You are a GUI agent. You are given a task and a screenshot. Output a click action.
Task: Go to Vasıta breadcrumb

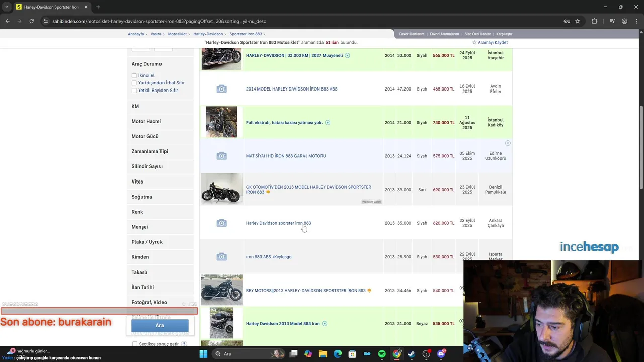pos(156,34)
